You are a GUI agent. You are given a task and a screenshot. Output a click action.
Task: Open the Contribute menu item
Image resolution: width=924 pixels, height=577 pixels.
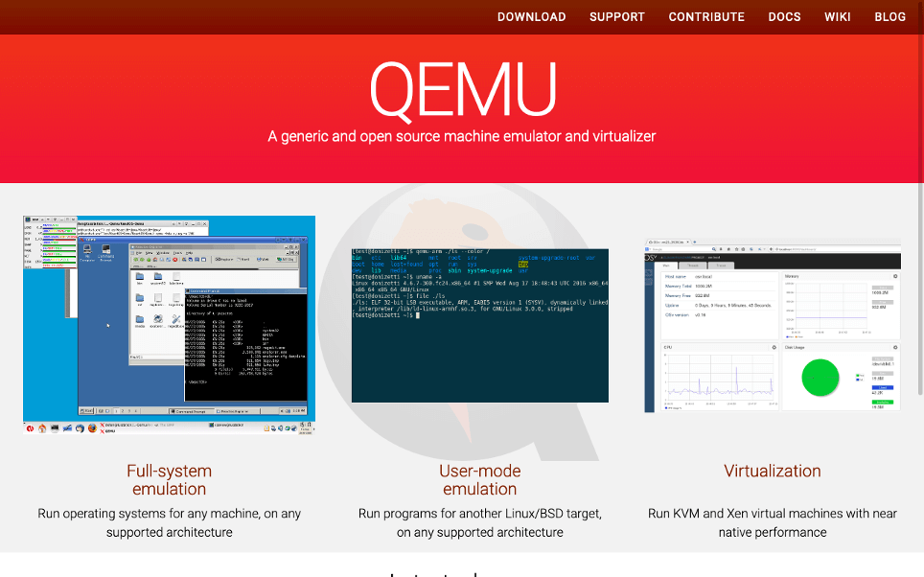pyautogui.click(x=706, y=17)
